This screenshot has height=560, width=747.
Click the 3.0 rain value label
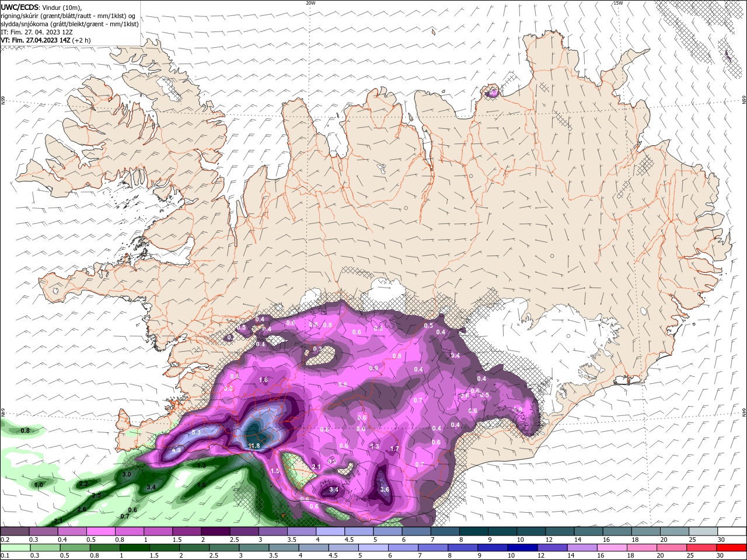[127, 475]
